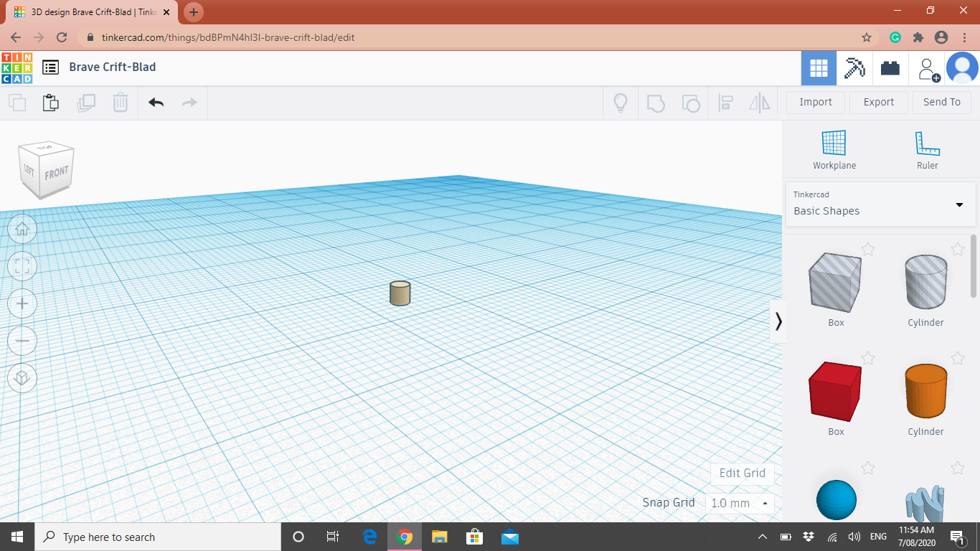
Task: Click the Home view button
Action: (22, 229)
